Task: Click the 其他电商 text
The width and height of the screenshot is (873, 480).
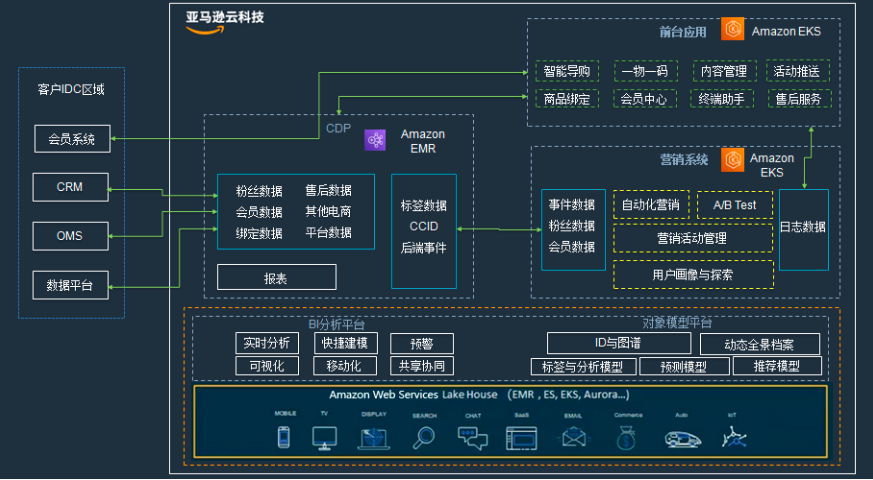Action: (x=328, y=212)
